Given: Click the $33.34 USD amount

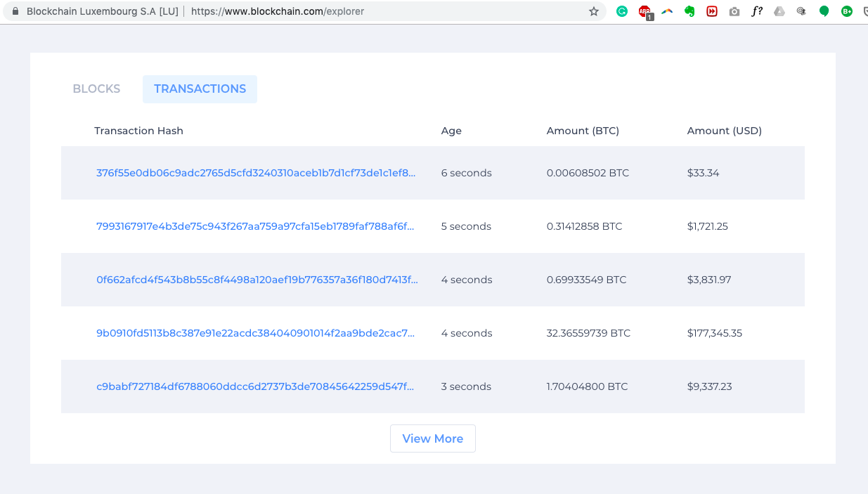Looking at the screenshot, I should 704,173.
